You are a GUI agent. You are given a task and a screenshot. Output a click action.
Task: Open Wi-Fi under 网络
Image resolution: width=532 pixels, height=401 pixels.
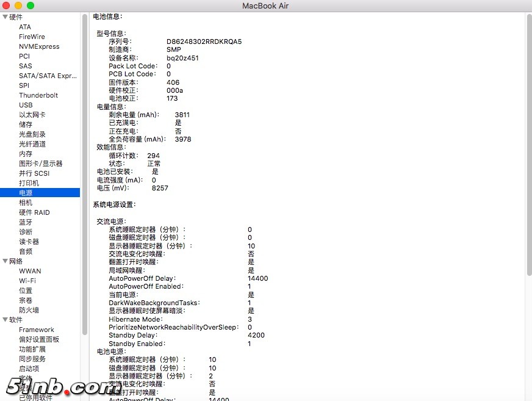(x=27, y=281)
